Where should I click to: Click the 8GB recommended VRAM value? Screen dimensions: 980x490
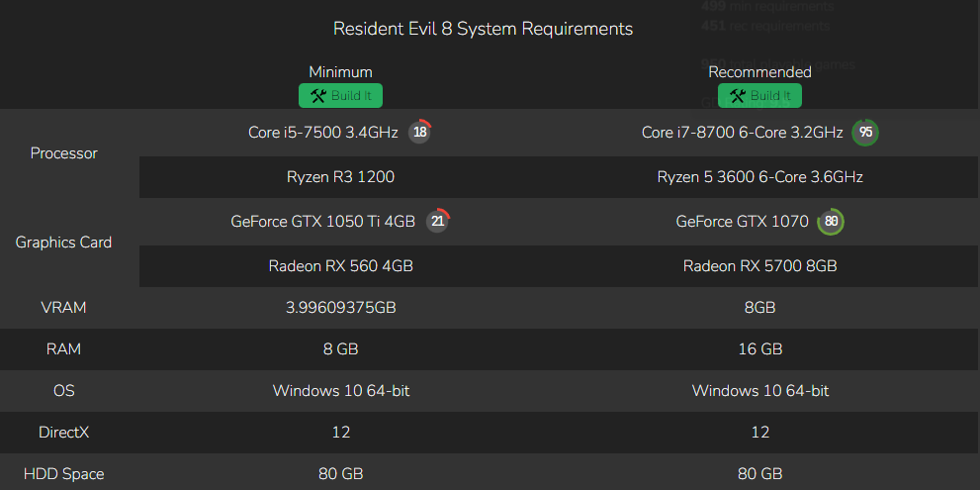[x=760, y=308]
